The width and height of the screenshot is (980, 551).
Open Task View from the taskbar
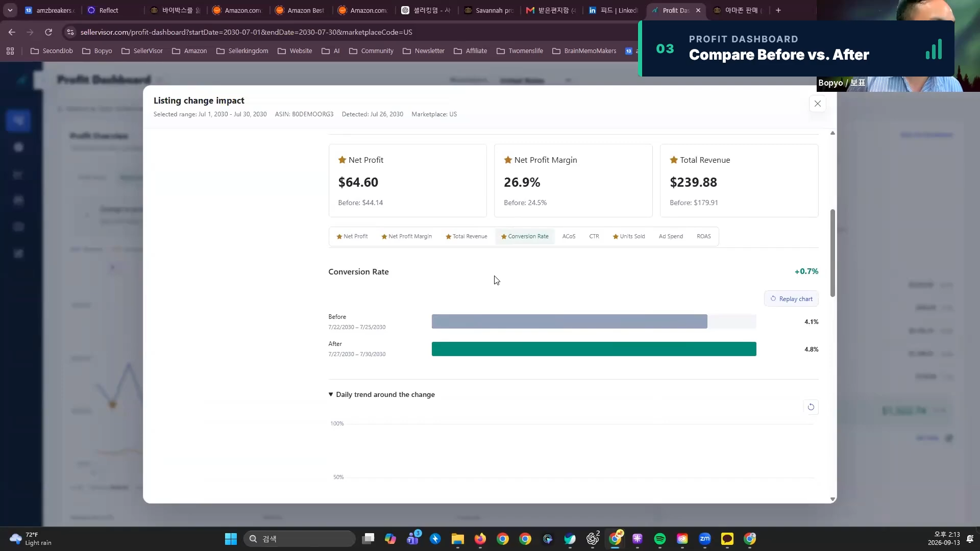[x=368, y=539]
